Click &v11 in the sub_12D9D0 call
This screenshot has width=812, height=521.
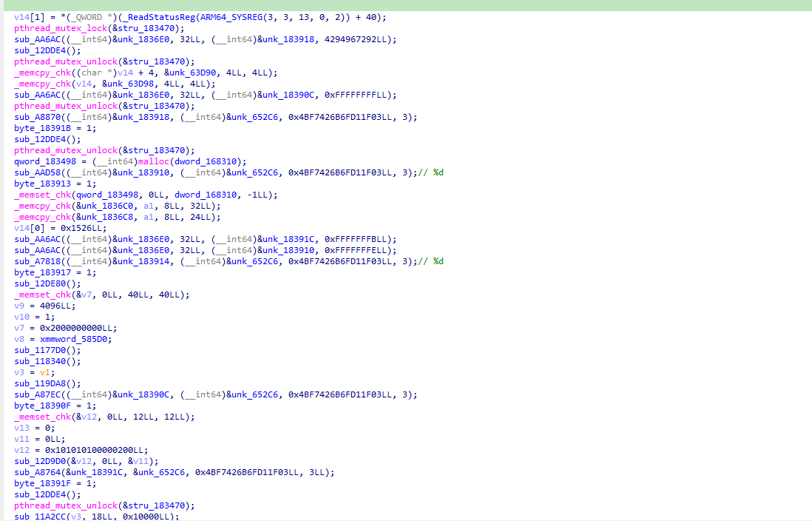pos(138,461)
